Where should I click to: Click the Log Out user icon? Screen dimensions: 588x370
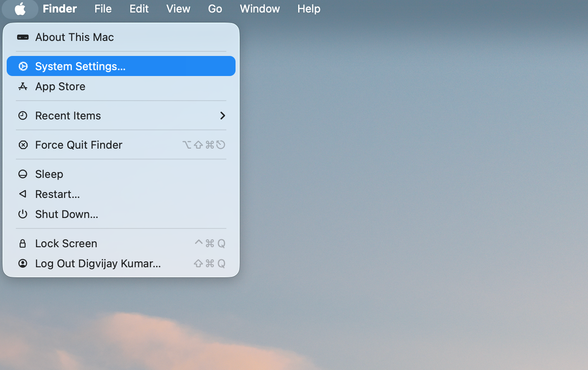tap(23, 264)
